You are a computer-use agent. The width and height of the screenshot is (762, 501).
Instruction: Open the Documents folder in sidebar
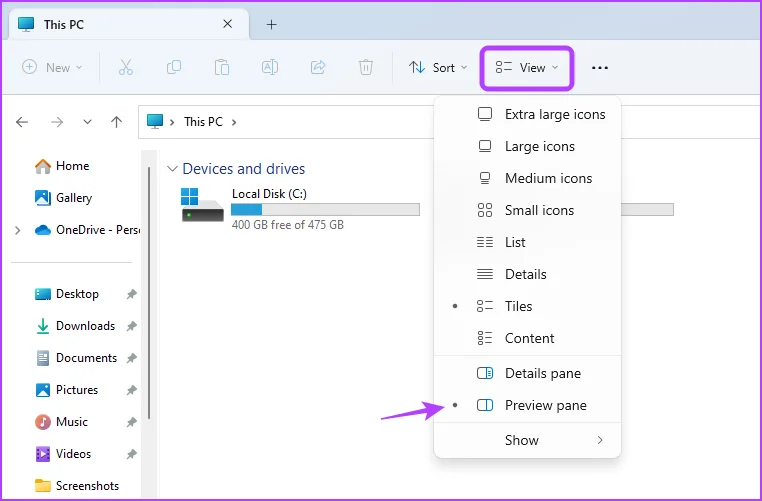coord(76,358)
